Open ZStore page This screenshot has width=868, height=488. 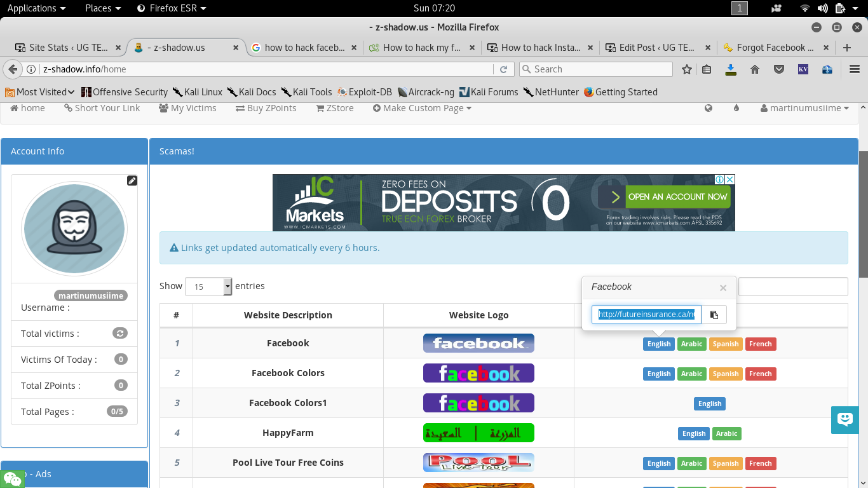click(x=335, y=108)
